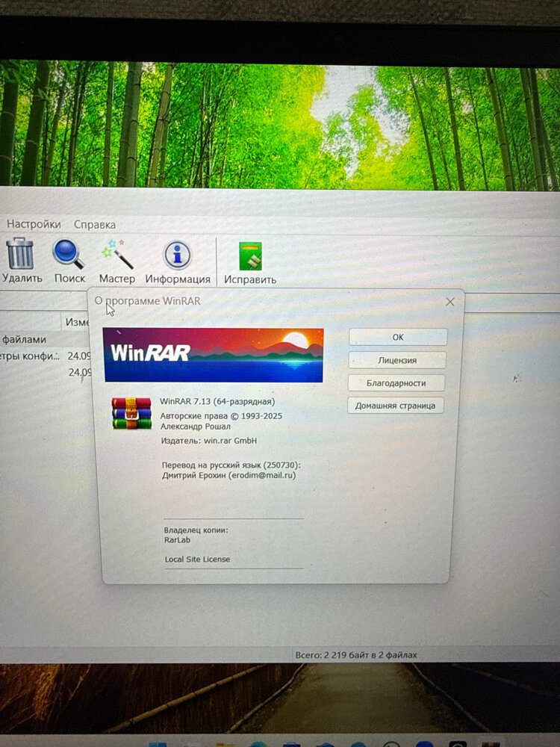560x747 pixels.
Task: Show archive Информация via info icon
Action: pos(177,255)
